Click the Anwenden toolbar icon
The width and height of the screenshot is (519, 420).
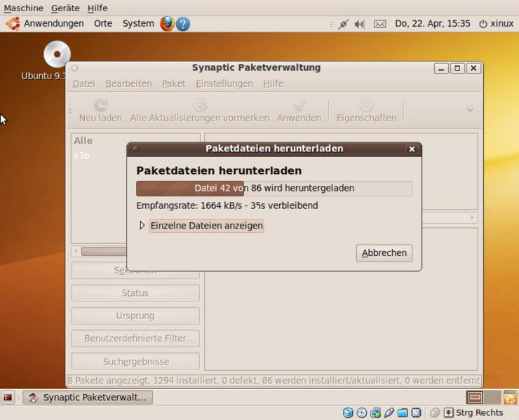[299, 105]
